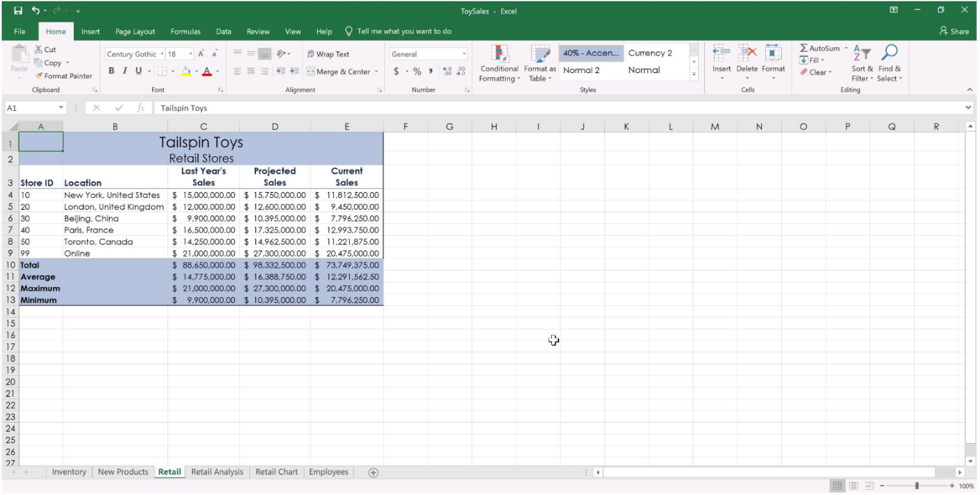Viewport: 980px width, 495px height.
Task: Open the Data ribbon tab
Action: pyautogui.click(x=223, y=31)
